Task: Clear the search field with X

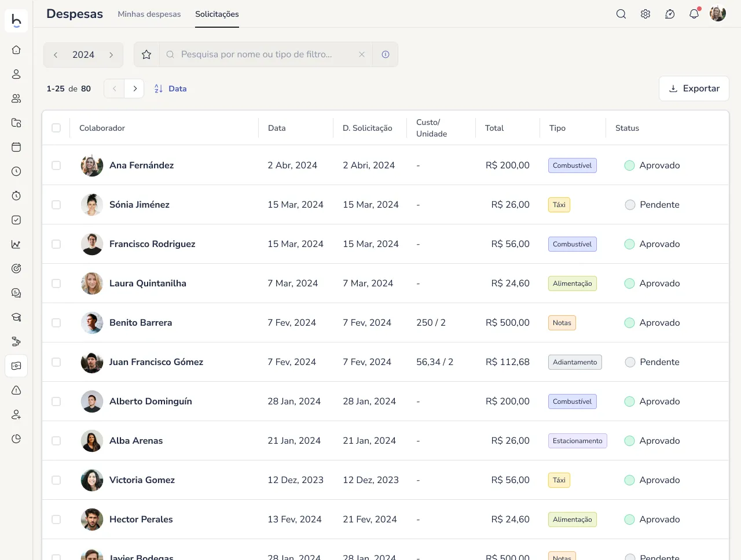Action: pos(362,54)
